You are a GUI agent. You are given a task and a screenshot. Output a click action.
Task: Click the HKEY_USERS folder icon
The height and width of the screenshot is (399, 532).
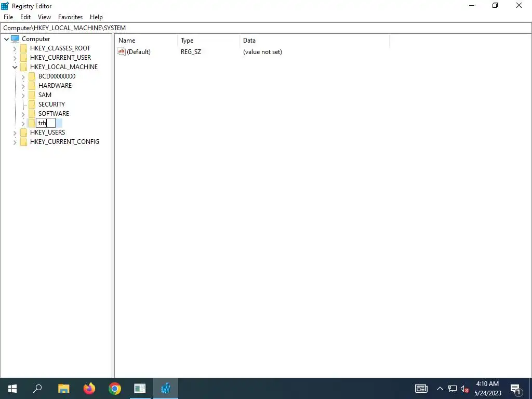pos(23,132)
